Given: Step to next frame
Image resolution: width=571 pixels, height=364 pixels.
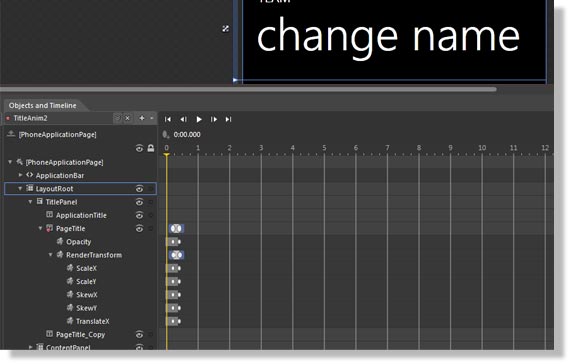Looking at the screenshot, I should 214,119.
